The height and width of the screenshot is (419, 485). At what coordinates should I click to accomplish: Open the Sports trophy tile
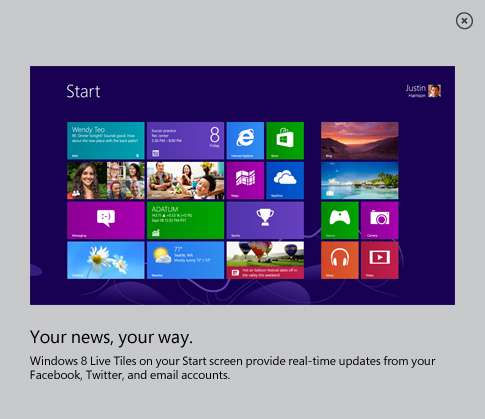pyautogui.click(x=265, y=220)
